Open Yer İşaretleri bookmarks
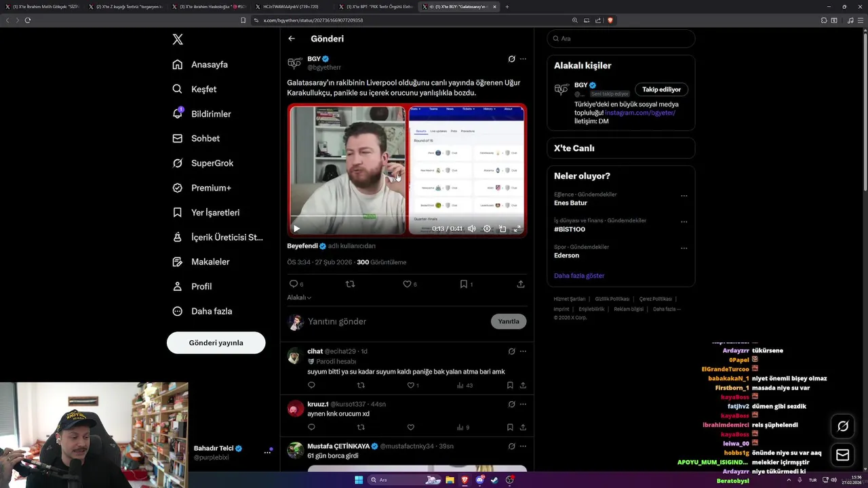This screenshot has height=488, width=868. point(207,212)
